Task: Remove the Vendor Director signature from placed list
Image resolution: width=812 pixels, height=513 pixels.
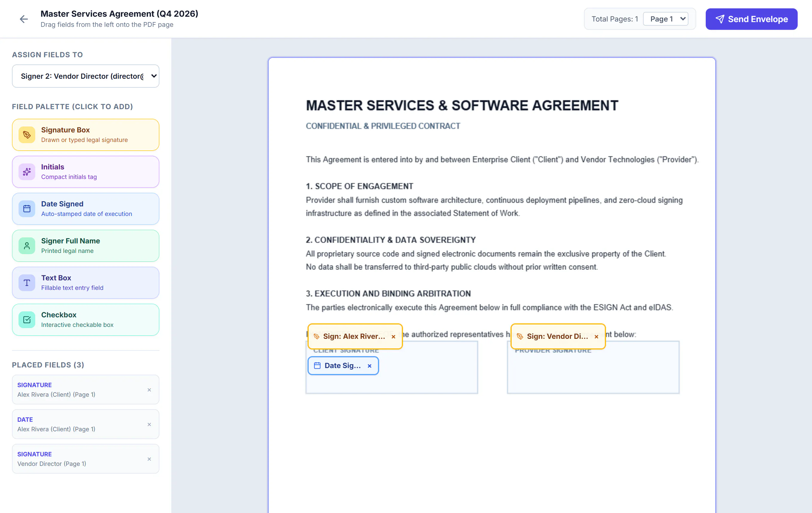Action: (x=149, y=459)
